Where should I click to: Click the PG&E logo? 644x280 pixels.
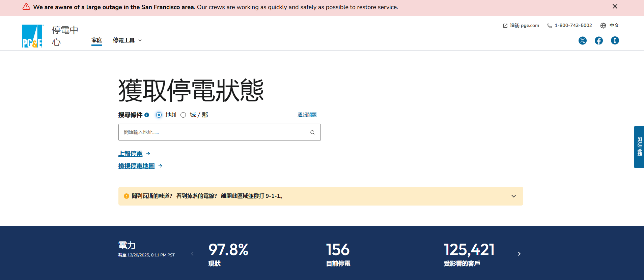point(32,36)
